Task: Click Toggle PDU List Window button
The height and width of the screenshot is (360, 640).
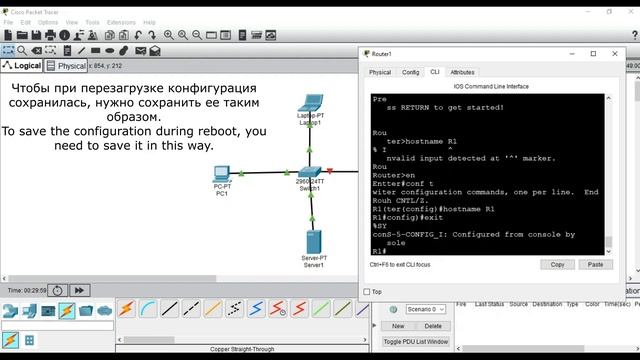Action: [x=416, y=342]
